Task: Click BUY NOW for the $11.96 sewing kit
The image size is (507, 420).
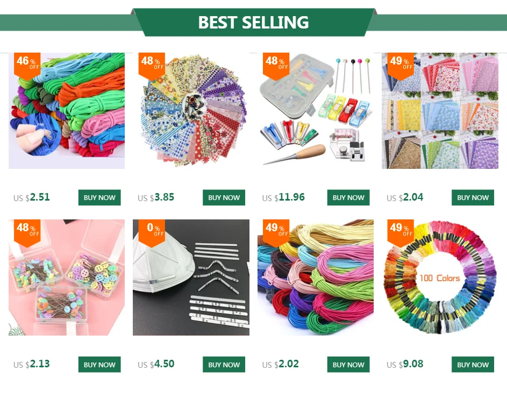Action: coord(348,197)
